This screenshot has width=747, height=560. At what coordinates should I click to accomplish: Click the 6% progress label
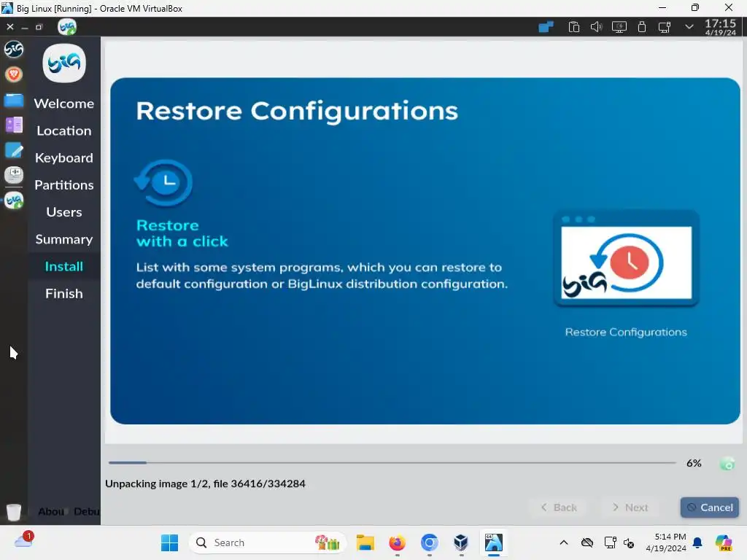694,463
